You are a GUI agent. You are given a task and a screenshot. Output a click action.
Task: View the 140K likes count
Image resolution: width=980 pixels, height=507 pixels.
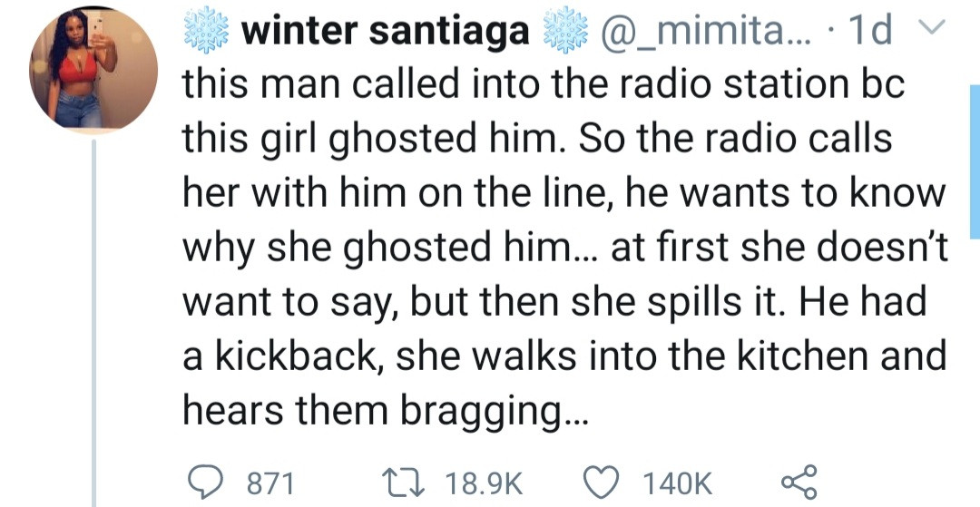tap(678, 482)
